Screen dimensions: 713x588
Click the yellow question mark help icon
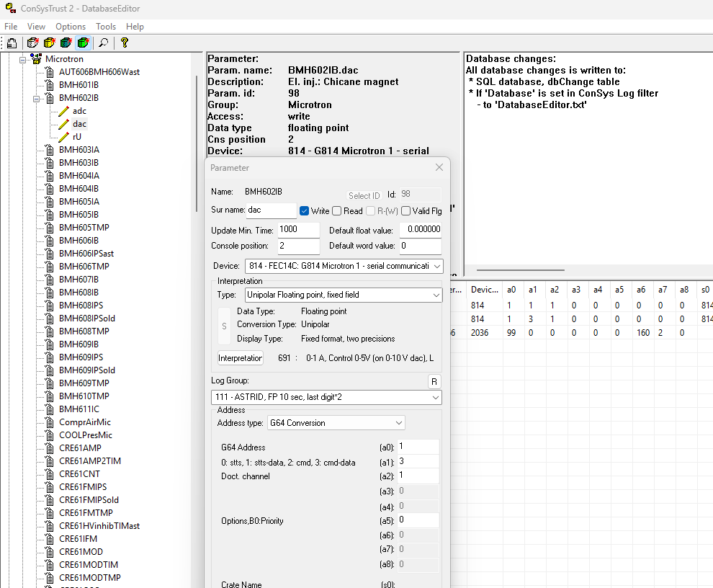[x=124, y=43]
